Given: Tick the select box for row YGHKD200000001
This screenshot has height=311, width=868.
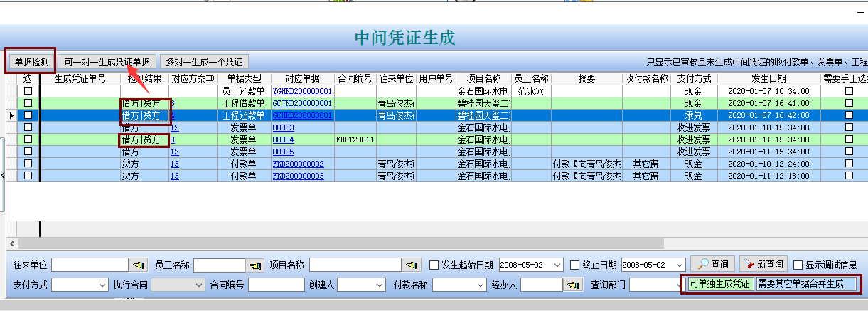Looking at the screenshot, I should [28, 92].
